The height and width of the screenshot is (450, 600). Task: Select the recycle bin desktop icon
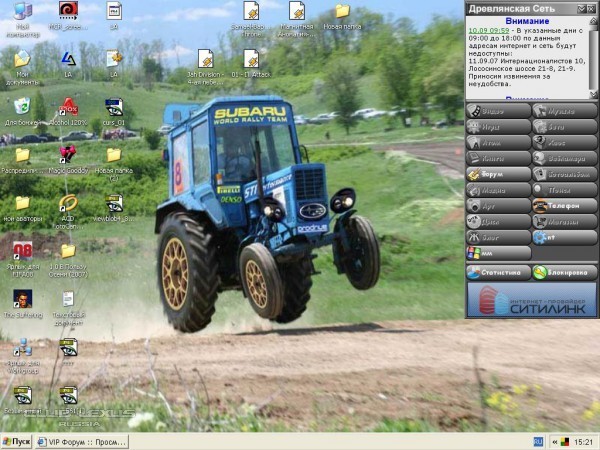[x=23, y=111]
